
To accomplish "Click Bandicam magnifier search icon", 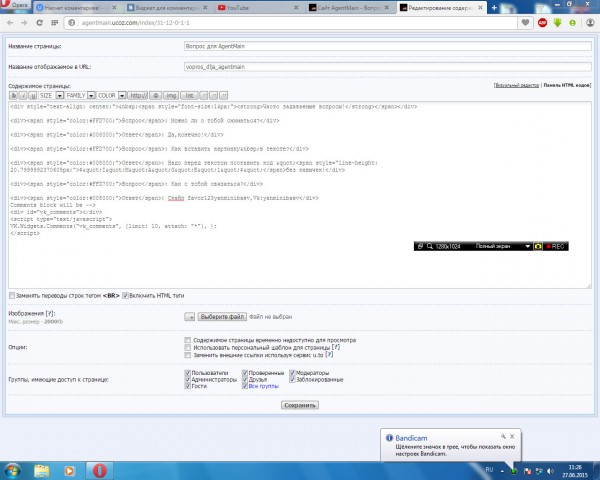I will point(430,246).
